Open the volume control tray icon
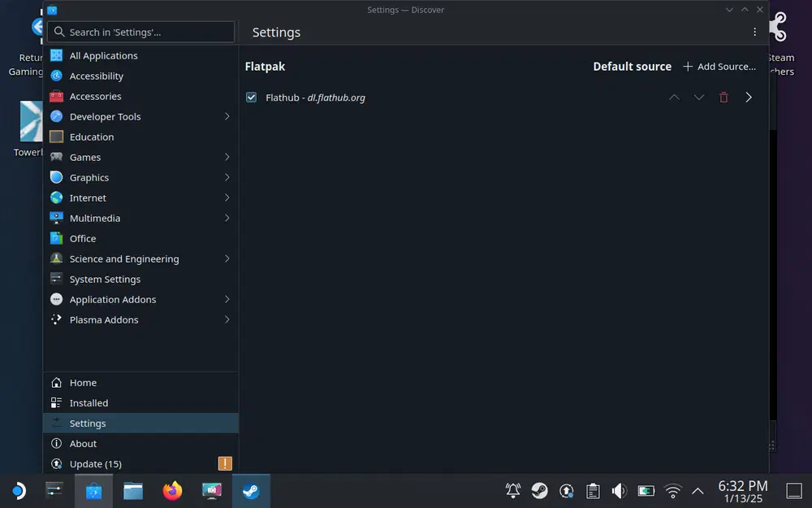This screenshot has width=812, height=508. click(x=620, y=490)
